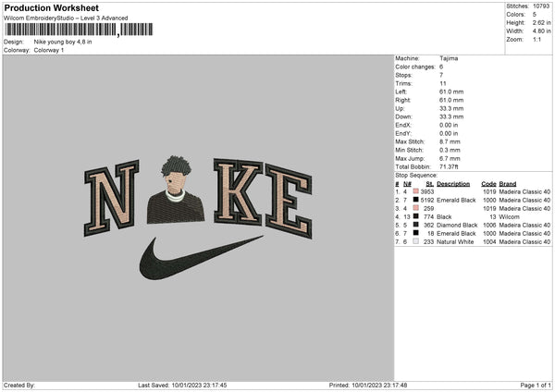555x392 pixels.
Task: Click the Trims value '11'
Action: 443,83
